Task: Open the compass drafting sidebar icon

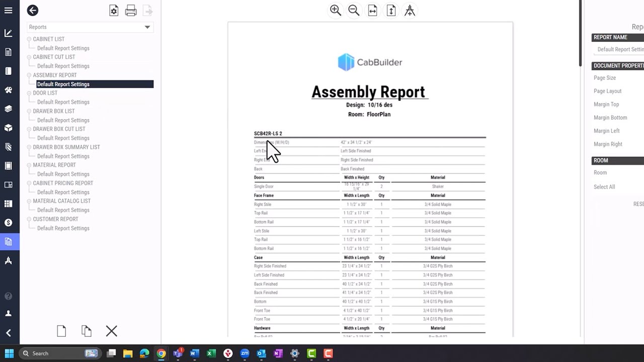Action: 8,260
